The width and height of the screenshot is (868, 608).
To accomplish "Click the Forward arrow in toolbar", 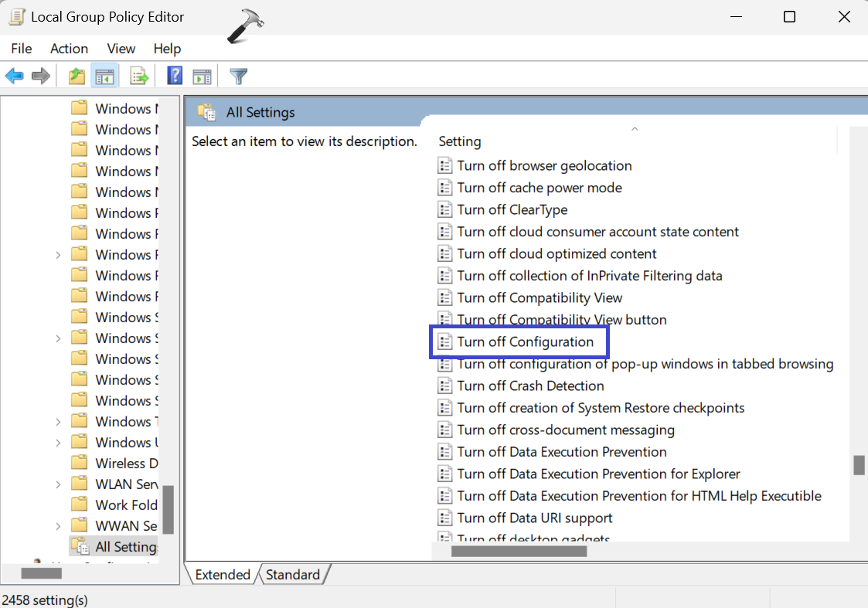I will click(41, 76).
